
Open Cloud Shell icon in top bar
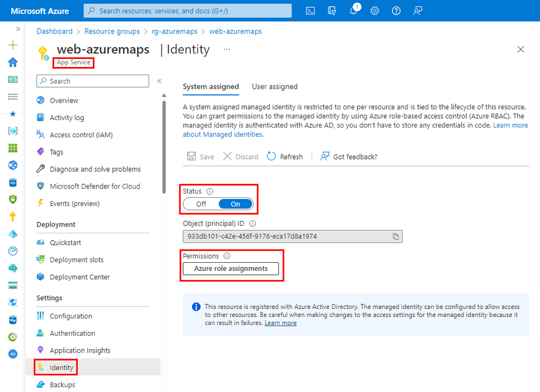tap(310, 11)
